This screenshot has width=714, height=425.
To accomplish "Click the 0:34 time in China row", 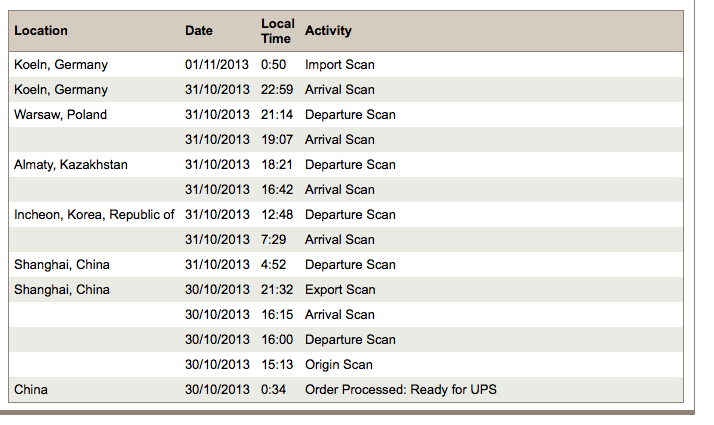I will click(x=274, y=390).
